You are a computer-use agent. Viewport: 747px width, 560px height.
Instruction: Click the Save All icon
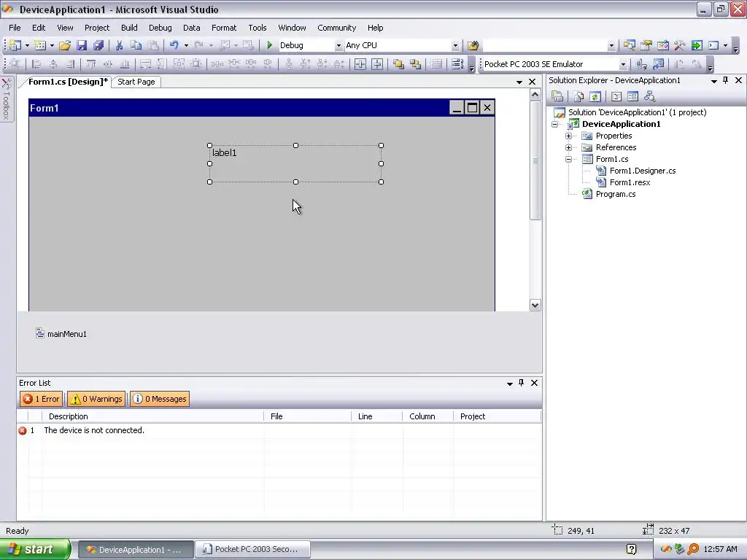(98, 45)
